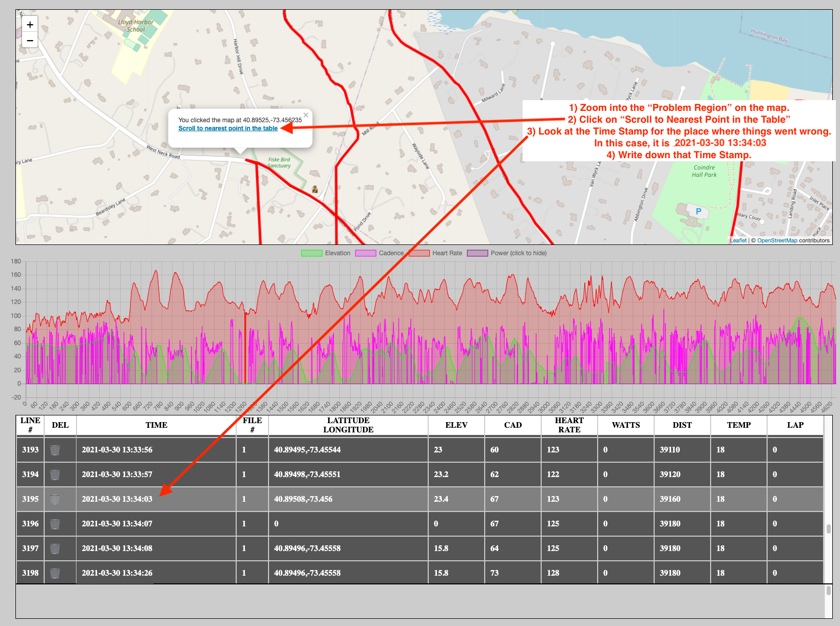
Task: Toggle Cadence series in chart legend
Action: [x=379, y=253]
